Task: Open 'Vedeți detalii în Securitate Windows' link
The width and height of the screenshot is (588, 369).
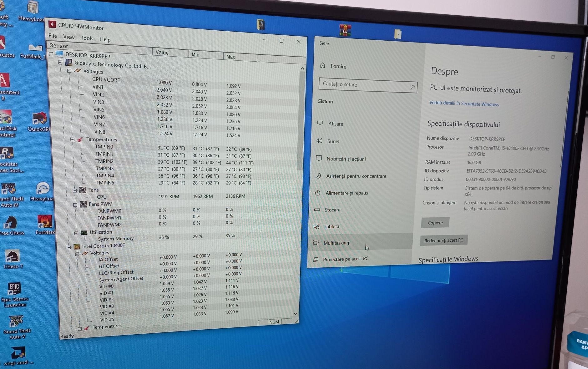Action: pyautogui.click(x=464, y=104)
